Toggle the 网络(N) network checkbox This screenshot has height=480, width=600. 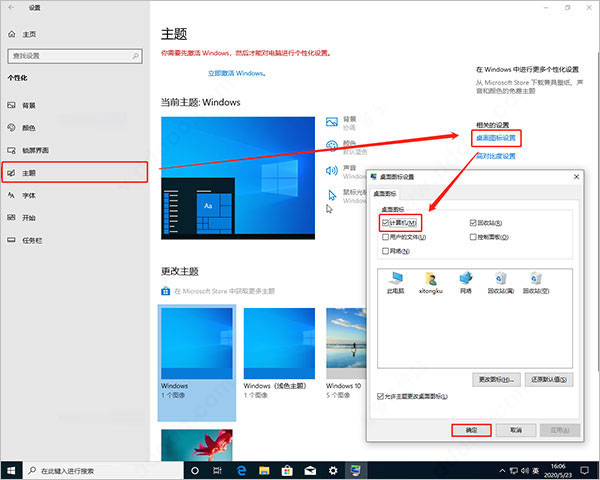pyautogui.click(x=385, y=251)
